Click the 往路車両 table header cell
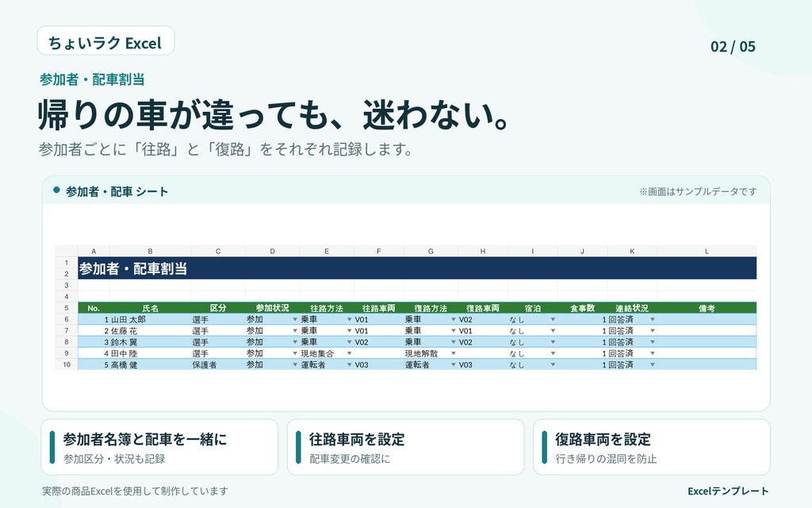This screenshot has height=508, width=812. (378, 308)
